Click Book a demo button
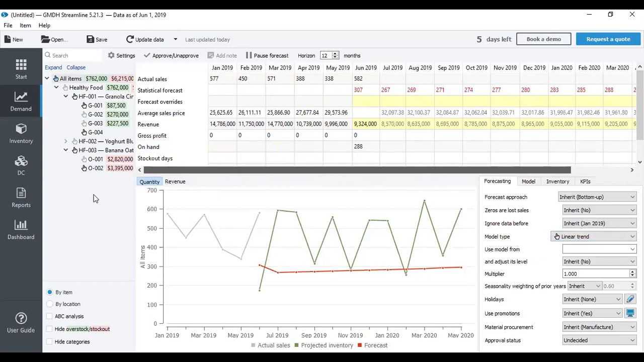The height and width of the screenshot is (362, 644). click(543, 39)
